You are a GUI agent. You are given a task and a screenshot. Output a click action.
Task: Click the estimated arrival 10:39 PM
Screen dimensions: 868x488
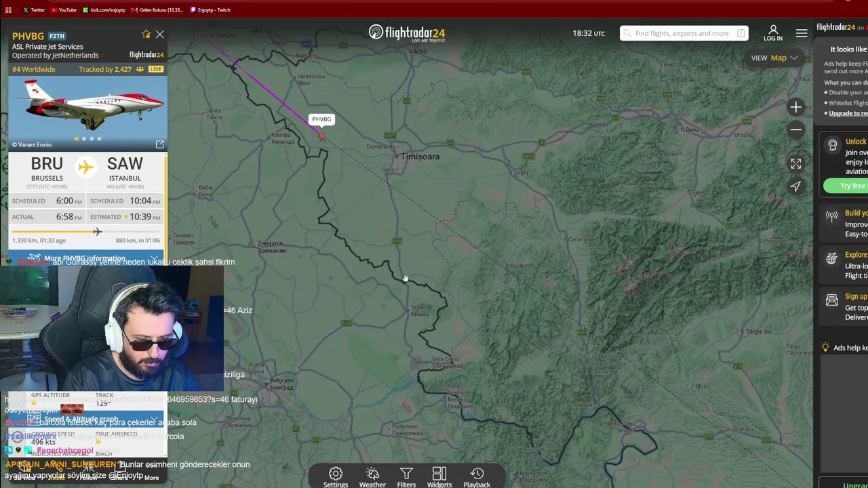click(x=145, y=217)
